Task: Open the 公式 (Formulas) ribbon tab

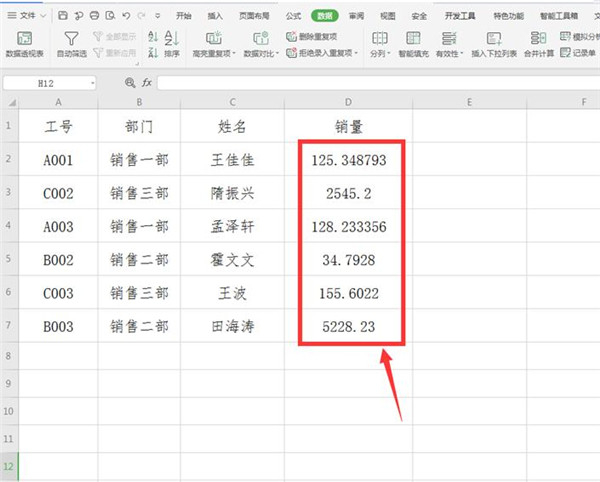Action: coord(292,16)
